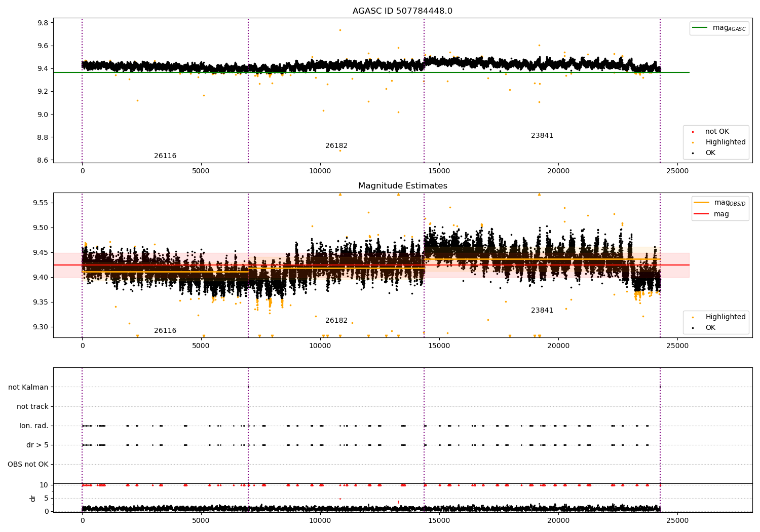The image size is (760, 532).
Task: Click the mag OBSID legend label
Action: click(730, 203)
